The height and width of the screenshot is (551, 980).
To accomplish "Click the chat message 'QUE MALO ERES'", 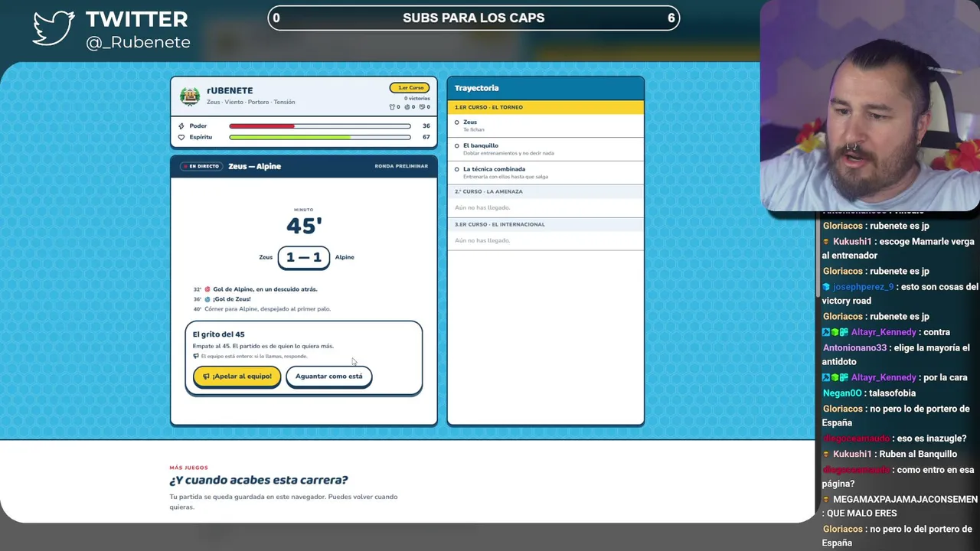I will point(861,513).
